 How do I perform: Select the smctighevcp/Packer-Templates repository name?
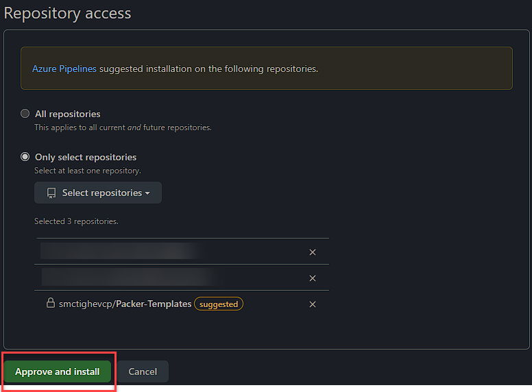click(125, 304)
